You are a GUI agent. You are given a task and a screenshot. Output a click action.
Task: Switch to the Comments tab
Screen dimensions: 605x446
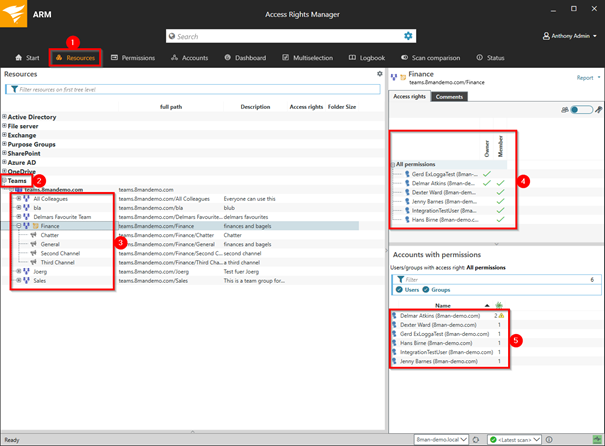[449, 97]
